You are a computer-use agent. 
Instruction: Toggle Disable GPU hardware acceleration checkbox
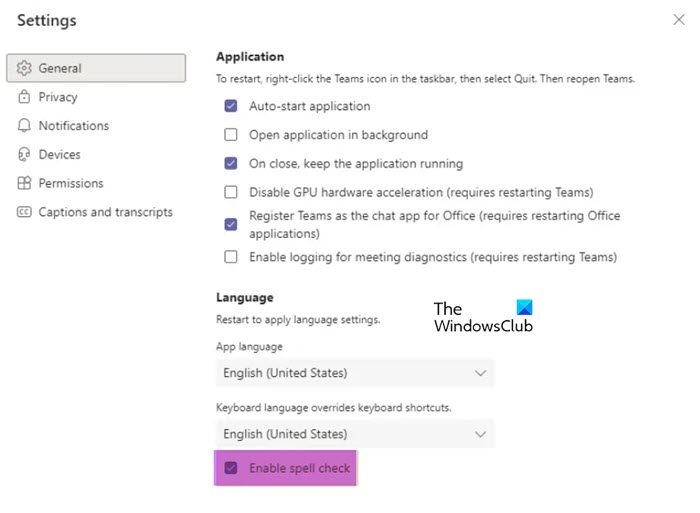pyautogui.click(x=231, y=192)
